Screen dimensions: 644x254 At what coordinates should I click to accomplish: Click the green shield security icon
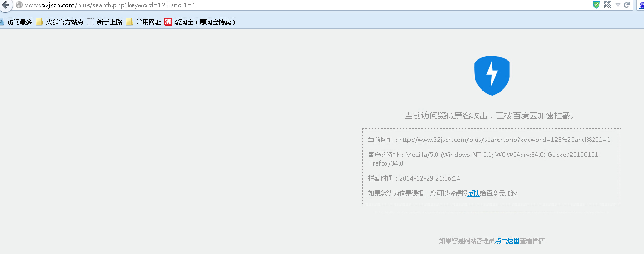click(x=596, y=5)
